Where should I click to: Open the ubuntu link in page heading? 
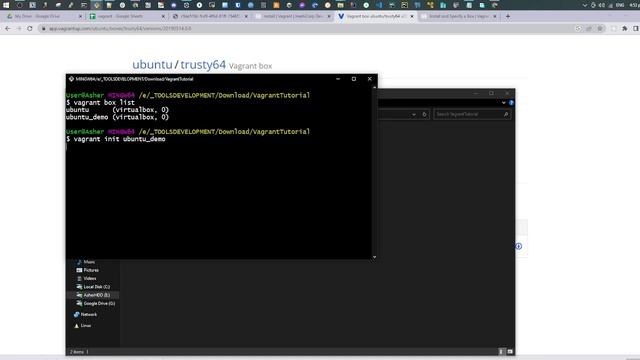coord(152,64)
